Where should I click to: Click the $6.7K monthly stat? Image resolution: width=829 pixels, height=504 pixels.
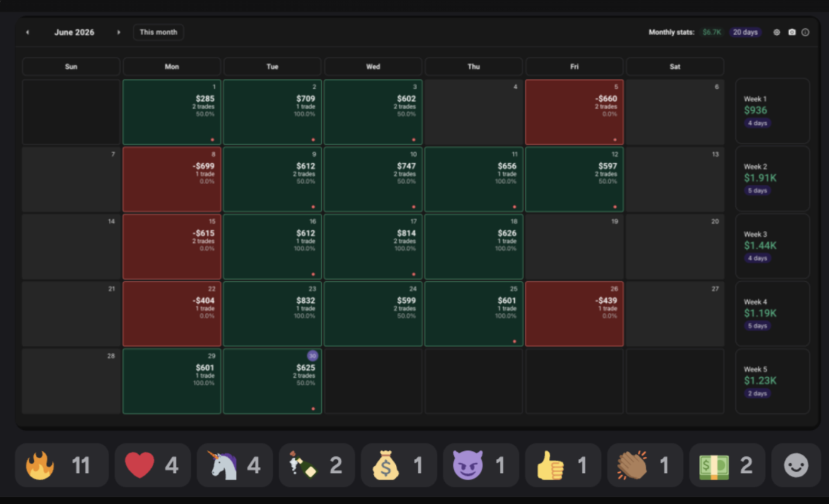[712, 32]
